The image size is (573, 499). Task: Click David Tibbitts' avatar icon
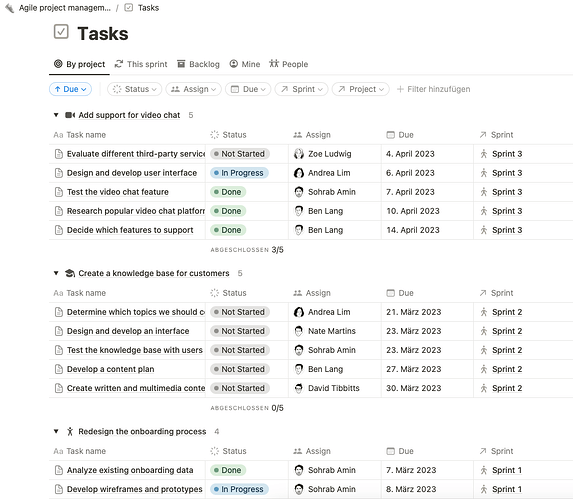coord(299,388)
